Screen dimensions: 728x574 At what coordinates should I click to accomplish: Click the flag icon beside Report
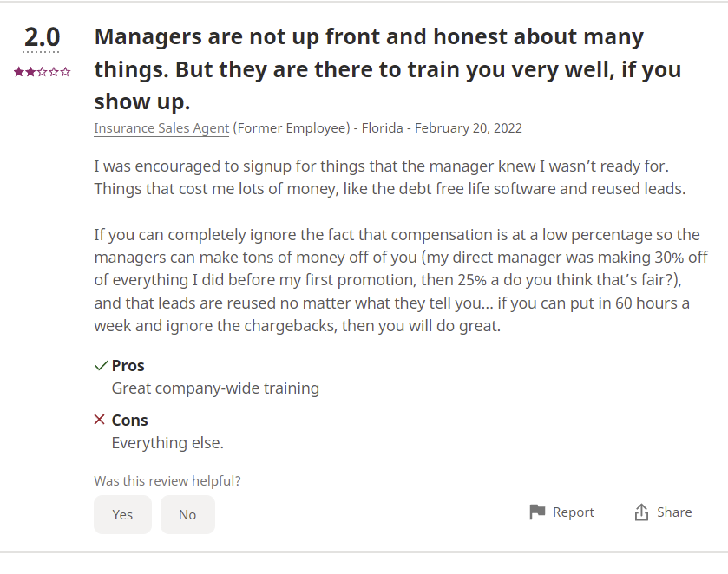(537, 512)
